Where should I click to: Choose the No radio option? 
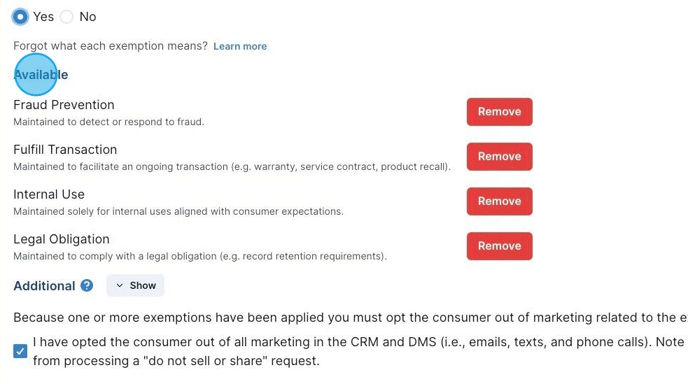(x=67, y=17)
